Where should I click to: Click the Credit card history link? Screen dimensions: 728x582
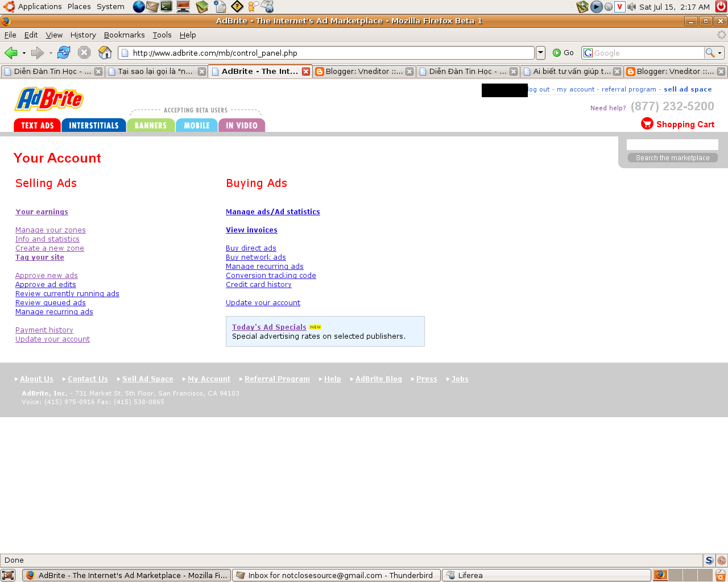[259, 284]
